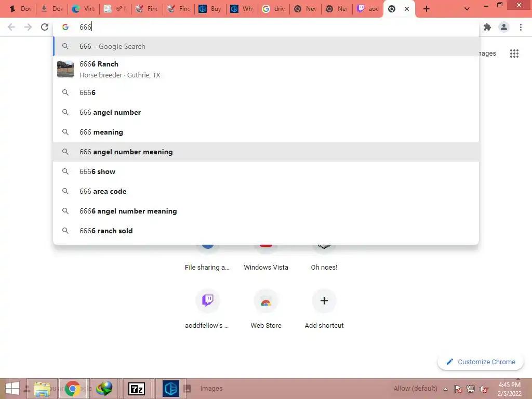The height and width of the screenshot is (399, 532).
Task: Open the globe download manager taskbar icon
Action: (x=104, y=389)
